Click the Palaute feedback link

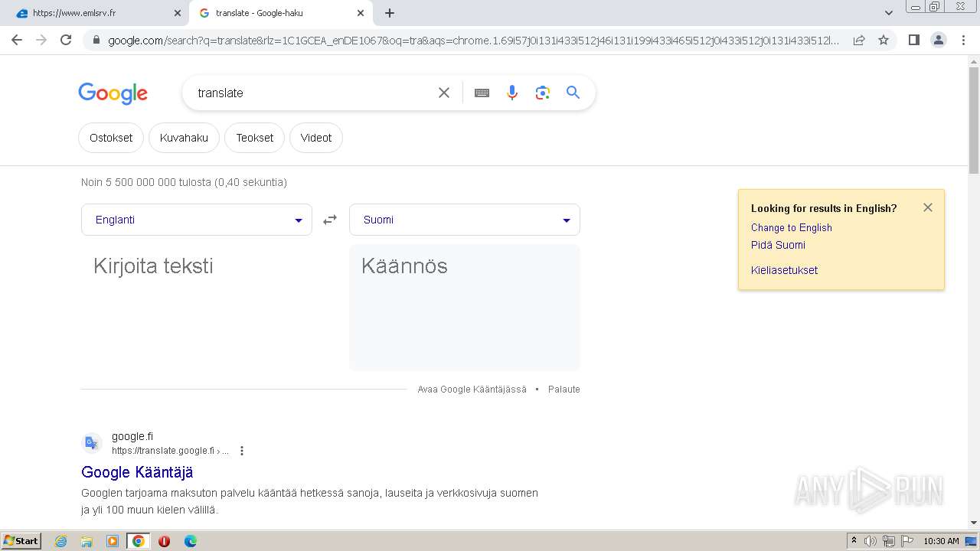(564, 390)
